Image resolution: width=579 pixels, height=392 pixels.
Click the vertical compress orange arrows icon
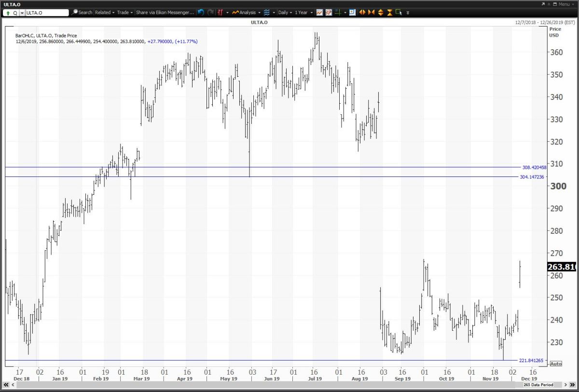[389, 13]
